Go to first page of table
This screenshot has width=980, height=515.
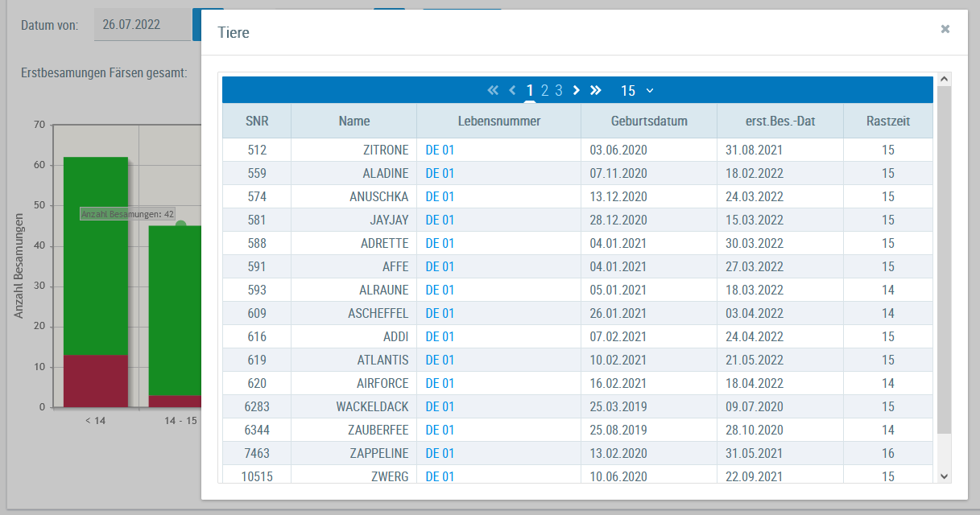493,90
